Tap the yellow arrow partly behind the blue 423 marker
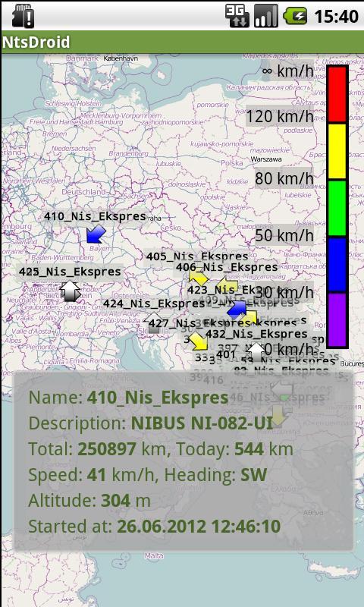364x607 pixels. [x=250, y=317]
